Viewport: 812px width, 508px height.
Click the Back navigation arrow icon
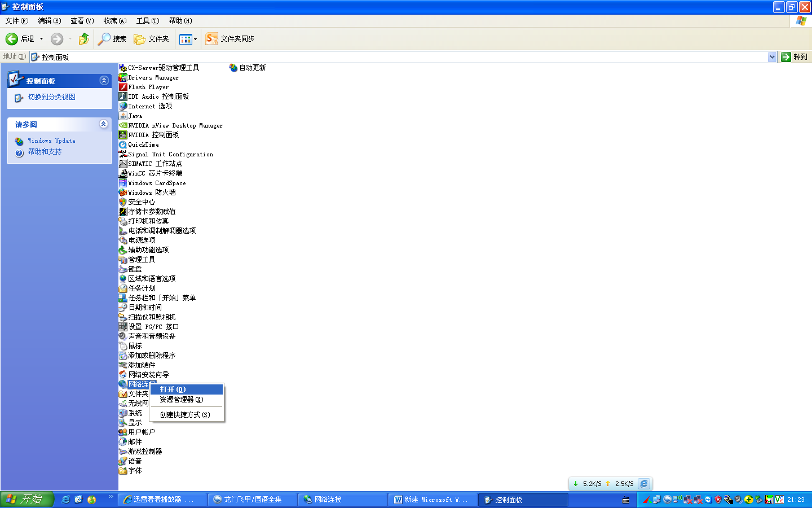[12, 39]
